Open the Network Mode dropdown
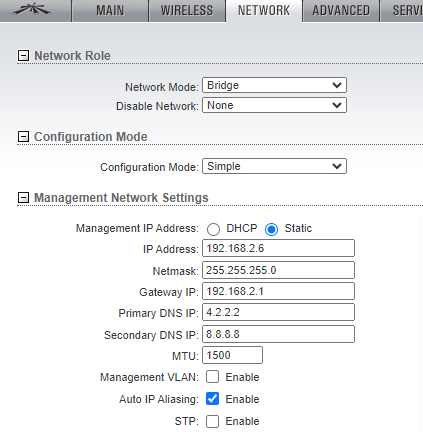This screenshot has width=423, height=432. pos(274,85)
